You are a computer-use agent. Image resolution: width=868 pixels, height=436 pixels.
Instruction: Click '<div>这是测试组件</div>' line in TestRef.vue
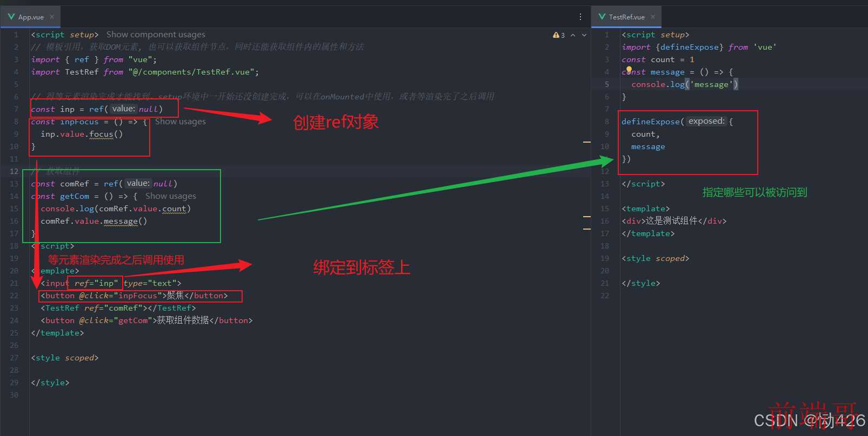coord(674,221)
